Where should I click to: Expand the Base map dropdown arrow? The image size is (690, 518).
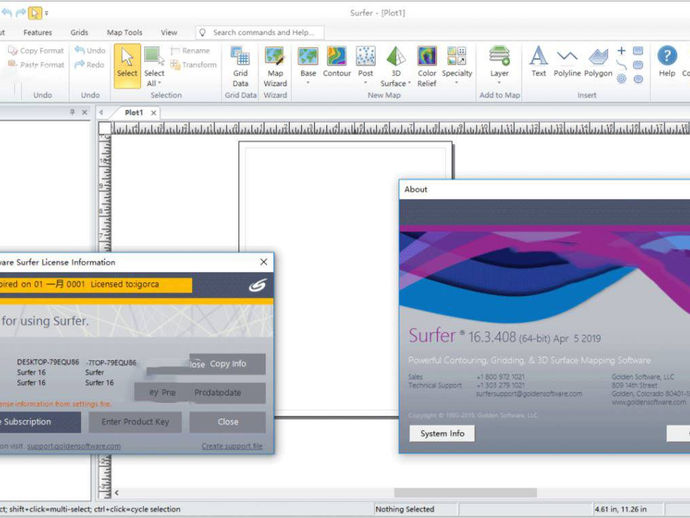(x=308, y=83)
